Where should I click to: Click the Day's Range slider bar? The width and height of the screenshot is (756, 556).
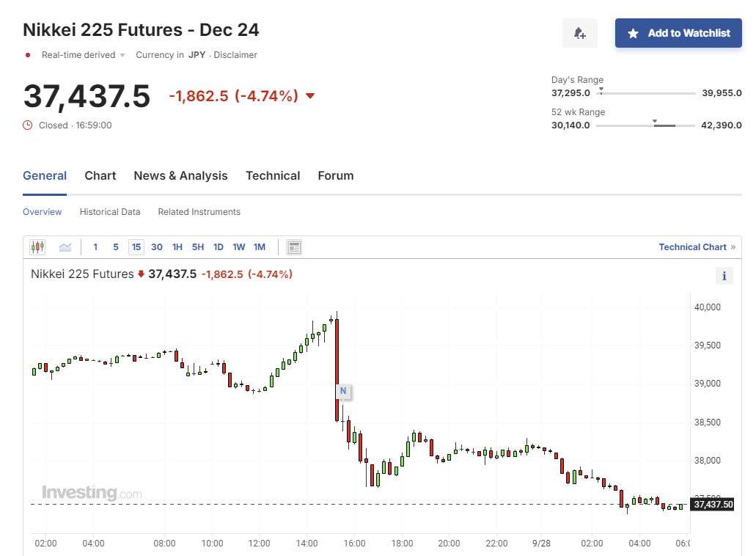[646, 93]
